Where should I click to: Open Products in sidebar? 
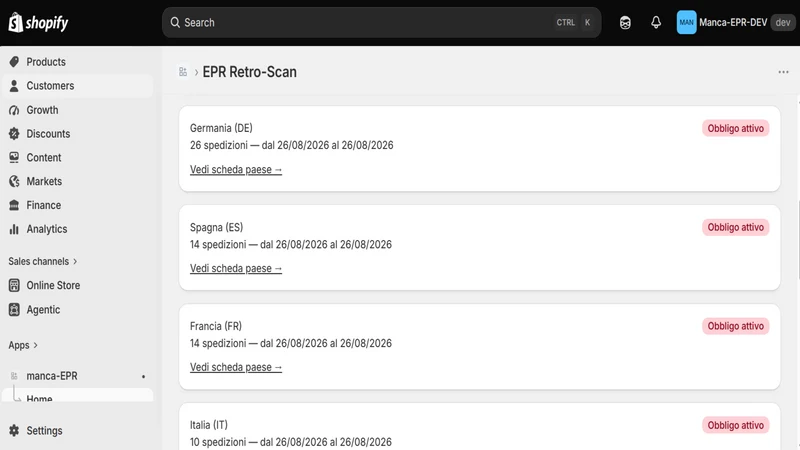point(46,62)
